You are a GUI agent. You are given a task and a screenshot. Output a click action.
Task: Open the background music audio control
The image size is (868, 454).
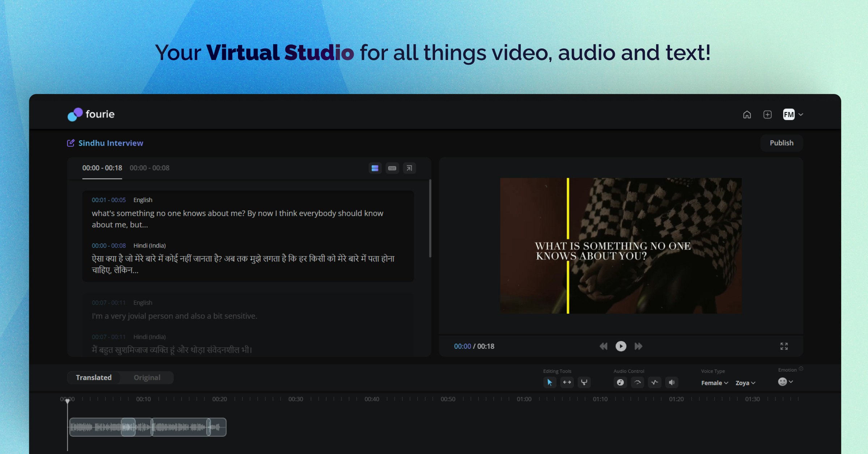point(620,382)
